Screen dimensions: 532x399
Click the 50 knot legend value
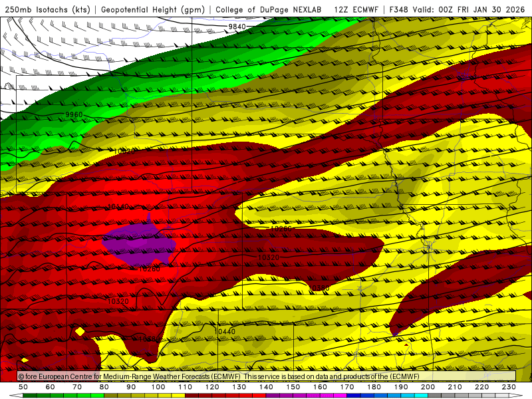(23, 387)
